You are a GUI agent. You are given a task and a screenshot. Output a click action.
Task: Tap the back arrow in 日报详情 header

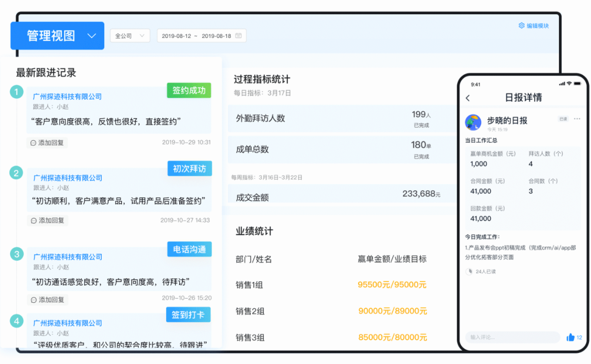click(467, 98)
